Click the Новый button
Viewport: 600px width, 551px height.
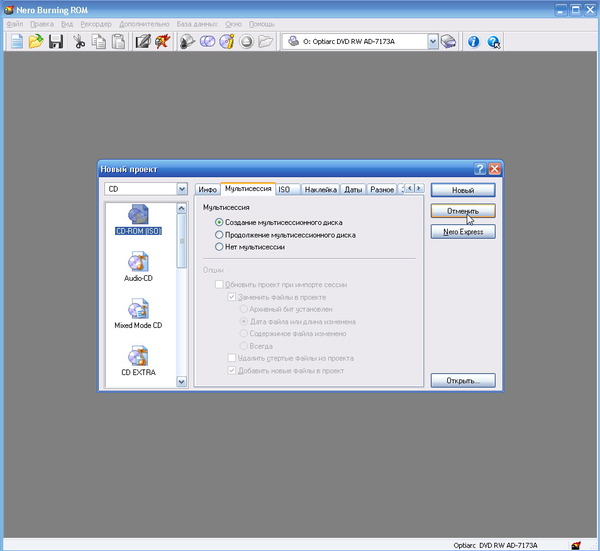pyautogui.click(x=463, y=190)
